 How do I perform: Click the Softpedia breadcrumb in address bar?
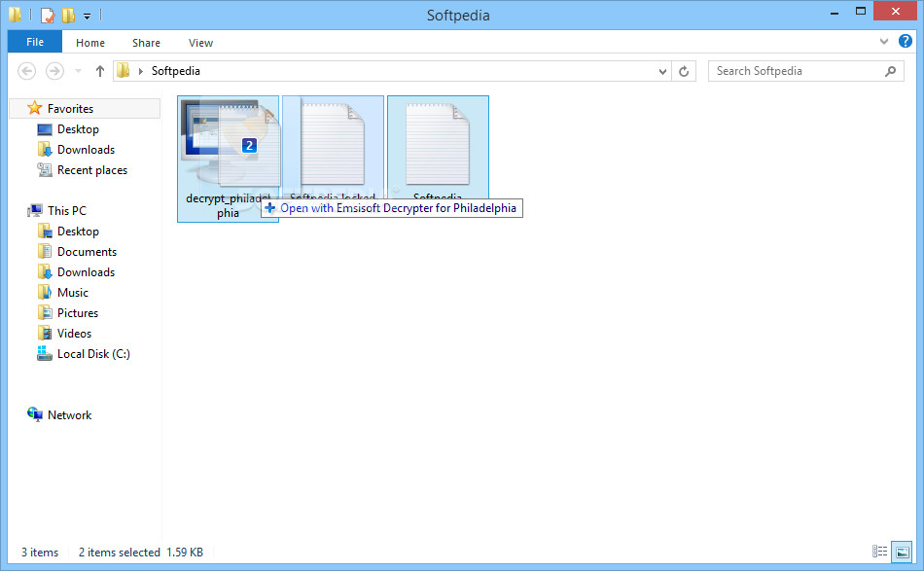click(x=176, y=71)
